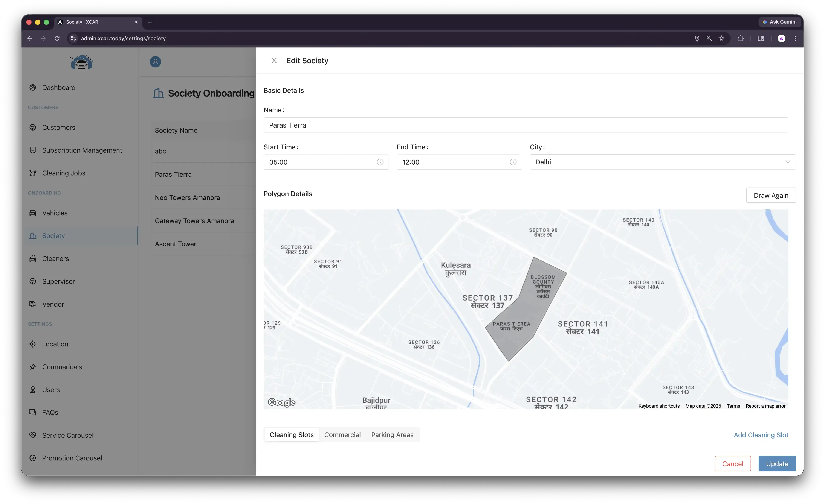Click the Customers sidebar icon
Viewport: 825px width, 504px height.
pos(33,128)
